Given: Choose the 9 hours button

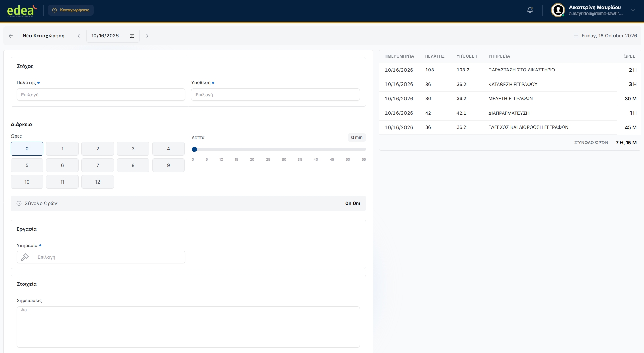Looking at the screenshot, I should click(x=168, y=165).
